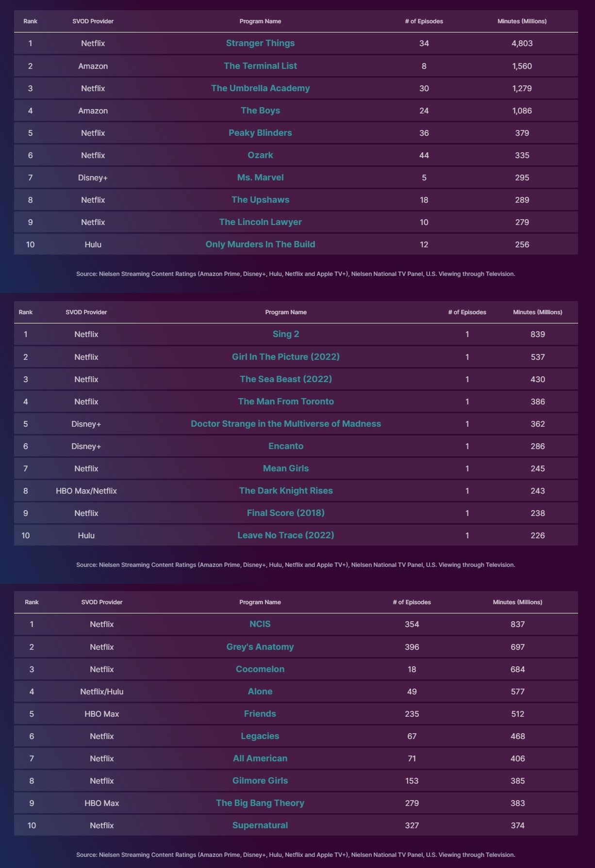Select the Peaky Blinders program link
This screenshot has width=595, height=868.
(x=260, y=133)
